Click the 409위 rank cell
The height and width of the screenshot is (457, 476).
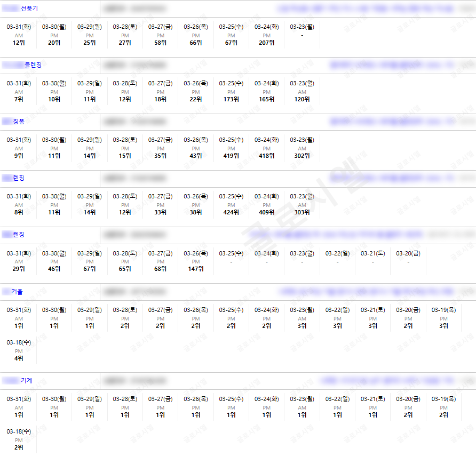click(x=266, y=212)
